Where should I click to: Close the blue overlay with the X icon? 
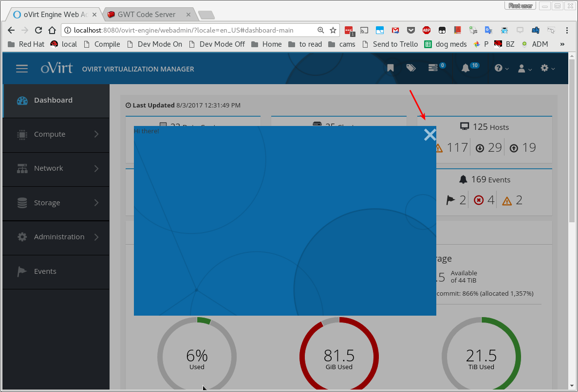pos(429,135)
